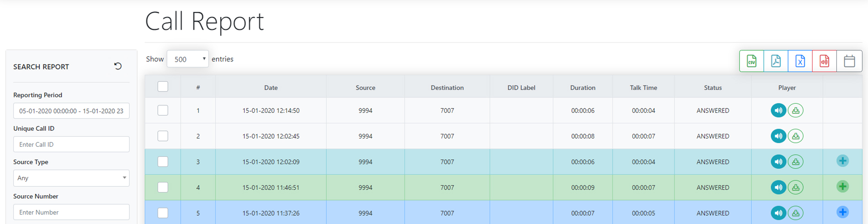Download recording for call 11:37:26
This screenshot has width=868, height=224.
796,213
